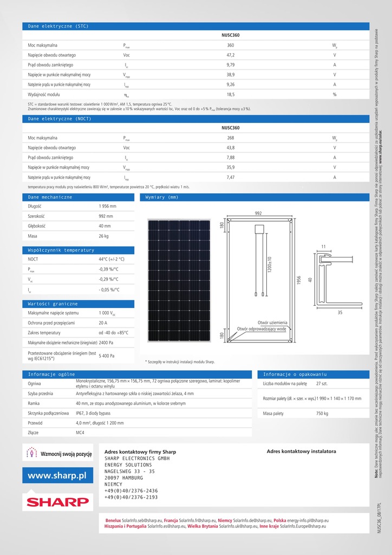This screenshot has height=555, width=392.
Task: Click the depth value '40 mm'
Action: [104, 226]
